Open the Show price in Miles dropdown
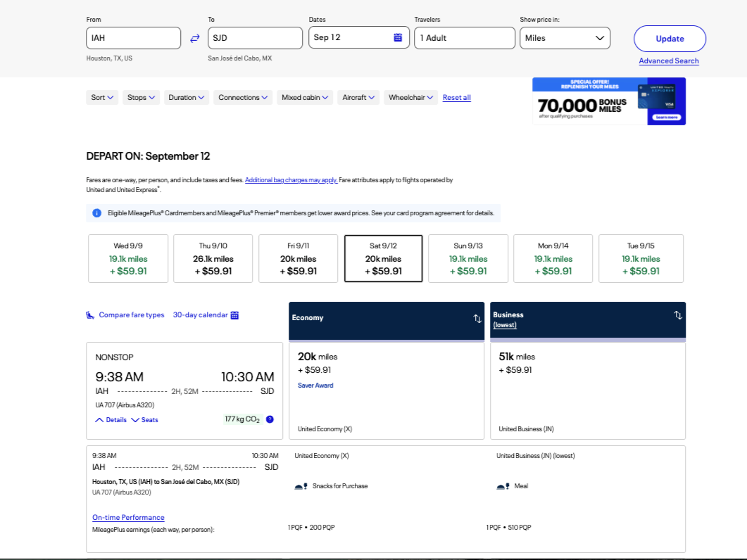Screen dimensions: 747x560 click(x=565, y=38)
